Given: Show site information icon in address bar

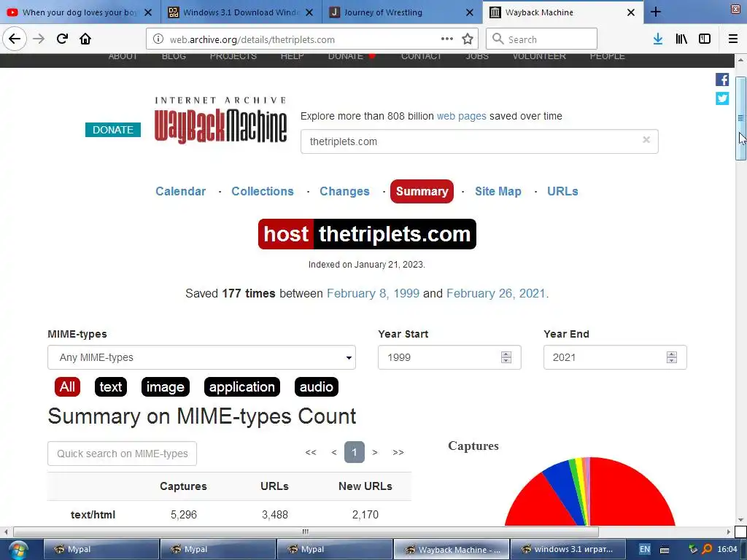Looking at the screenshot, I should [x=158, y=39].
